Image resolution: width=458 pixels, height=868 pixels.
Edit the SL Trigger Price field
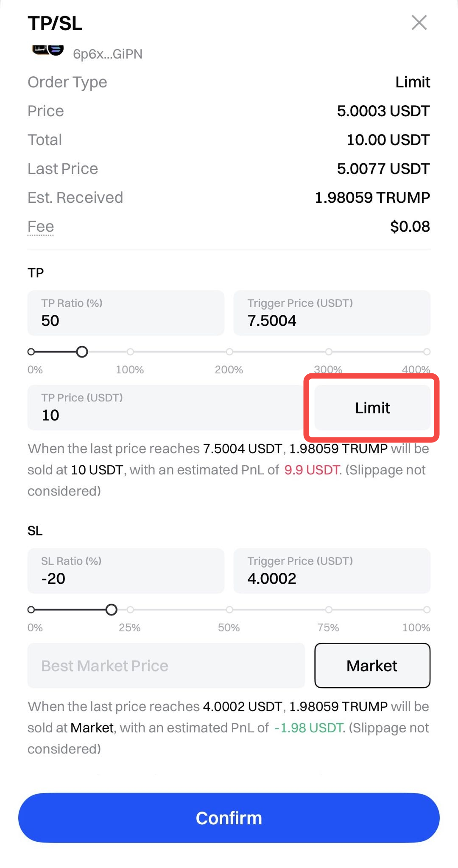[332, 571]
